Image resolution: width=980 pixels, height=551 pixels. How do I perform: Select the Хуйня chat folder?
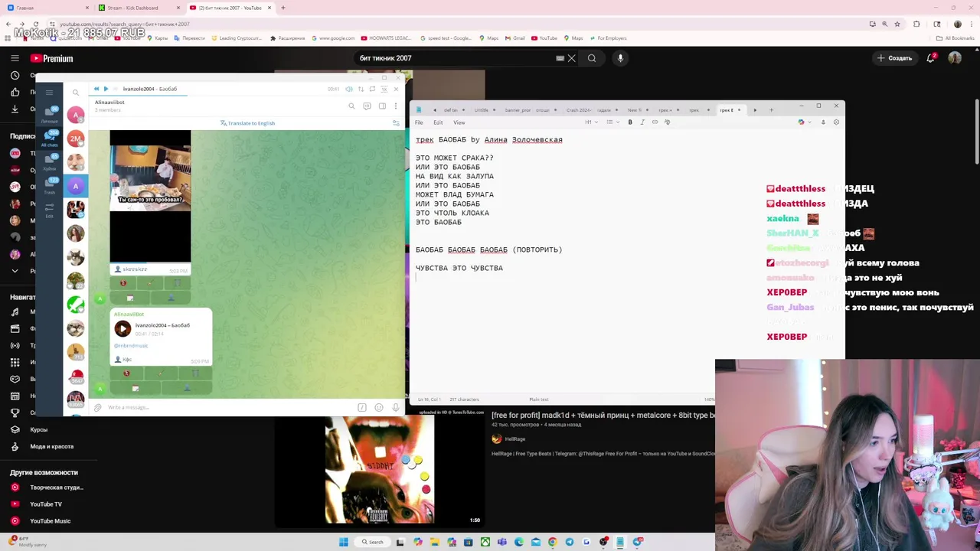[50, 162]
